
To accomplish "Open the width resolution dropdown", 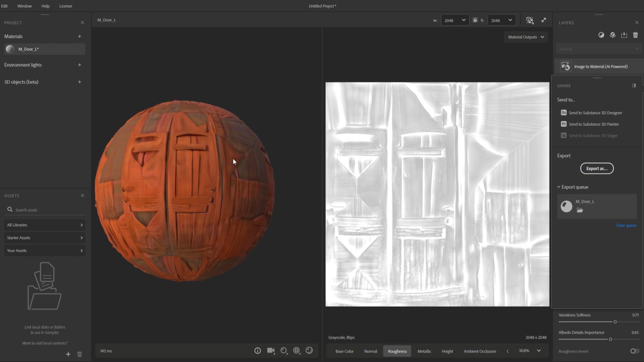I will [455, 20].
